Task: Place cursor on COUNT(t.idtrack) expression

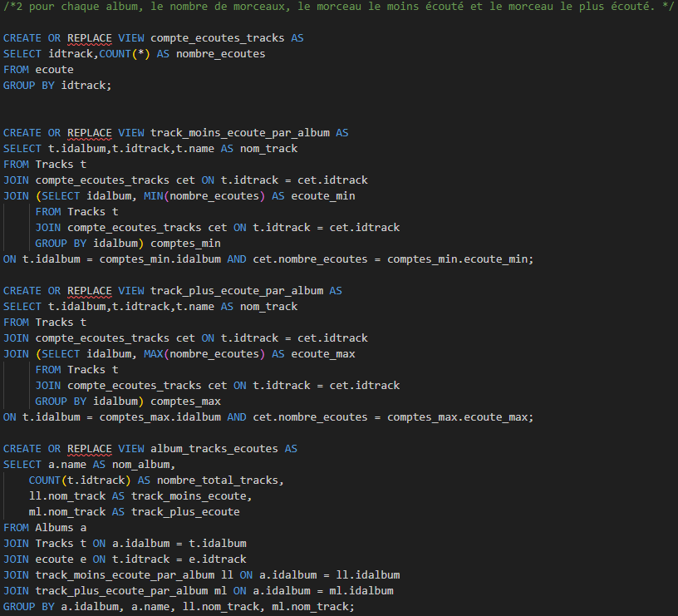Action: coord(80,480)
